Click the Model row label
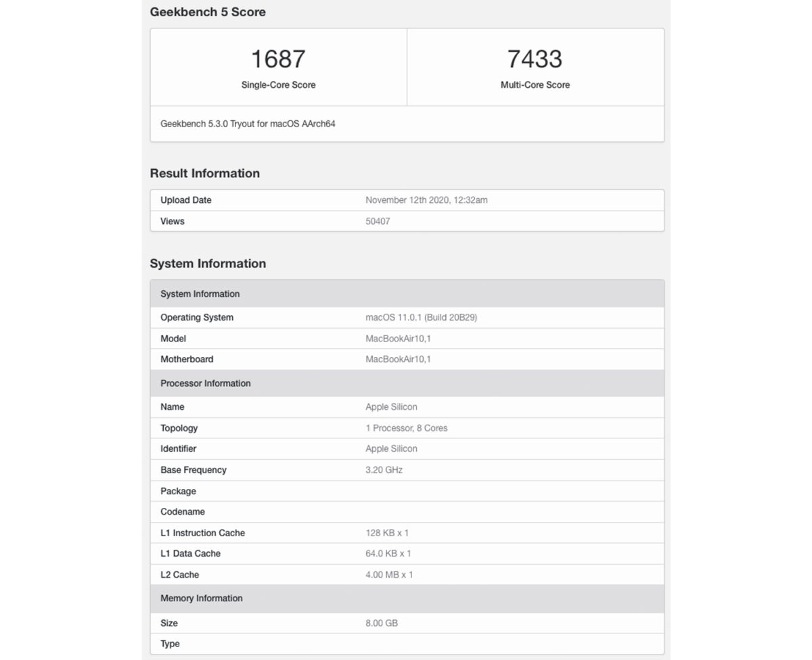The width and height of the screenshot is (812, 660). pyautogui.click(x=173, y=339)
